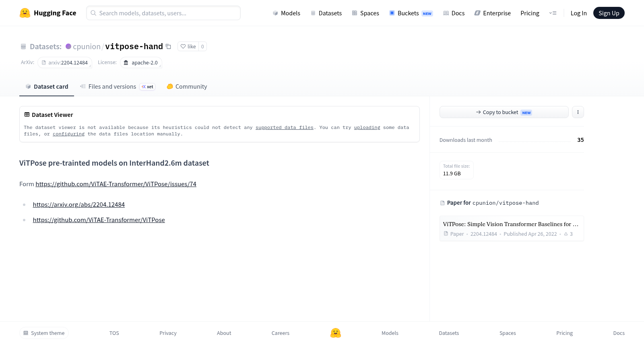
Task: Click the Hugging Face logo icon
Action: point(25,13)
